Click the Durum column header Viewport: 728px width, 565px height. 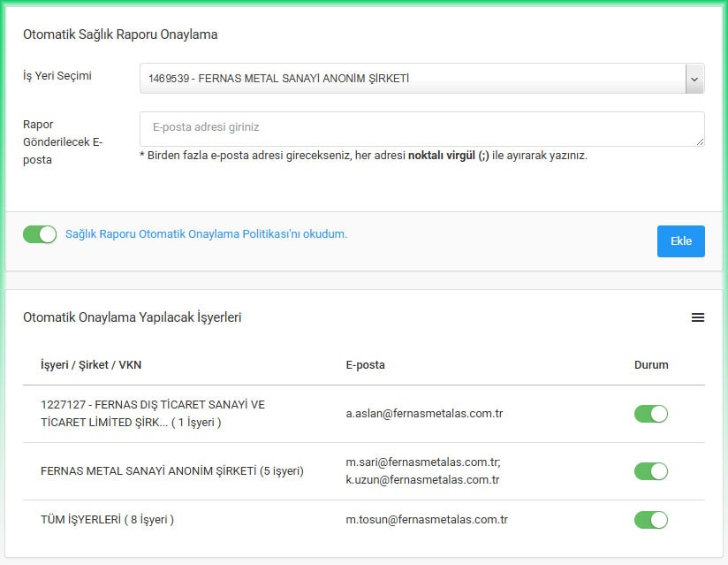[x=651, y=365]
